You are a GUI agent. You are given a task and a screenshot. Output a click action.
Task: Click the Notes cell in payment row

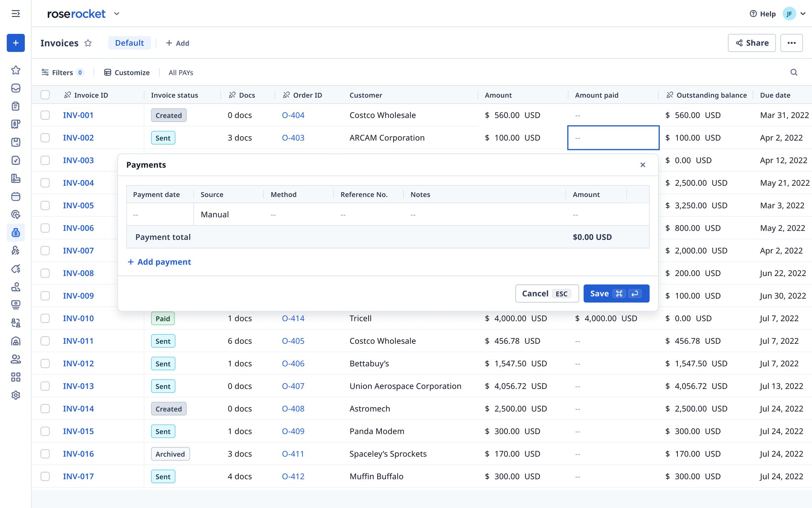pyautogui.click(x=485, y=215)
